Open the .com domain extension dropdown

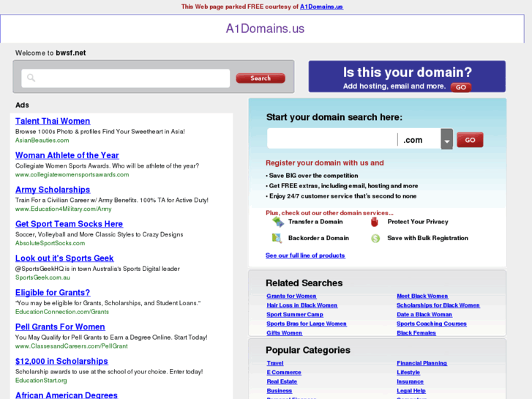446,139
